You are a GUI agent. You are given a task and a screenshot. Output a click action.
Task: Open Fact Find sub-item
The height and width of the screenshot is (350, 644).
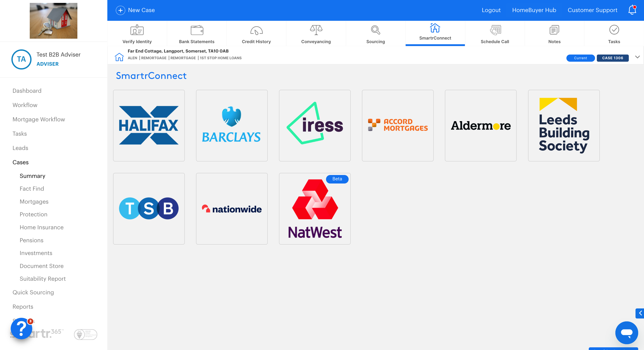tap(32, 189)
